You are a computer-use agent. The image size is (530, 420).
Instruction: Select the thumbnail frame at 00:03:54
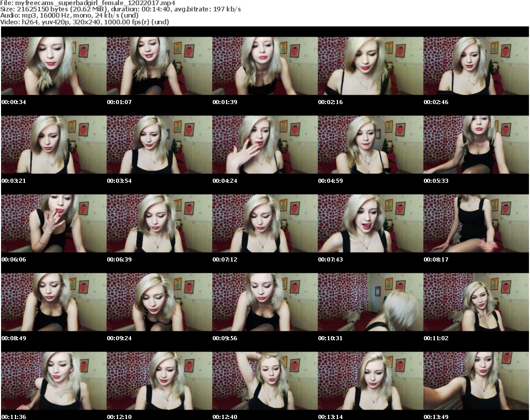click(x=159, y=144)
